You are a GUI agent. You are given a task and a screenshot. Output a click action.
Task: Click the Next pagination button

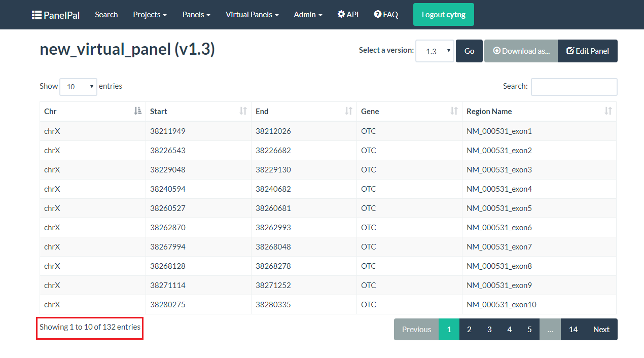601,330
